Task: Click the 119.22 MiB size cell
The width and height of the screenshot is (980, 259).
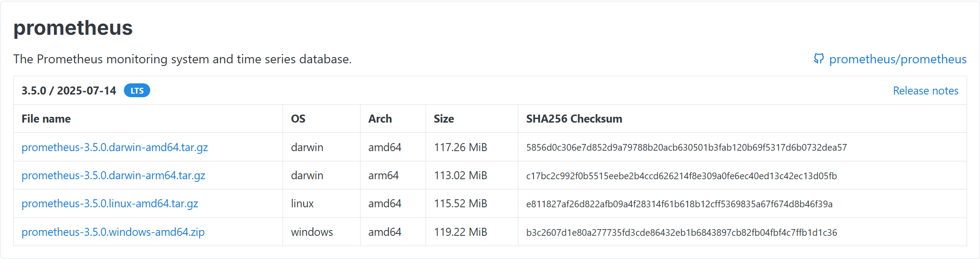Action: 460,232
